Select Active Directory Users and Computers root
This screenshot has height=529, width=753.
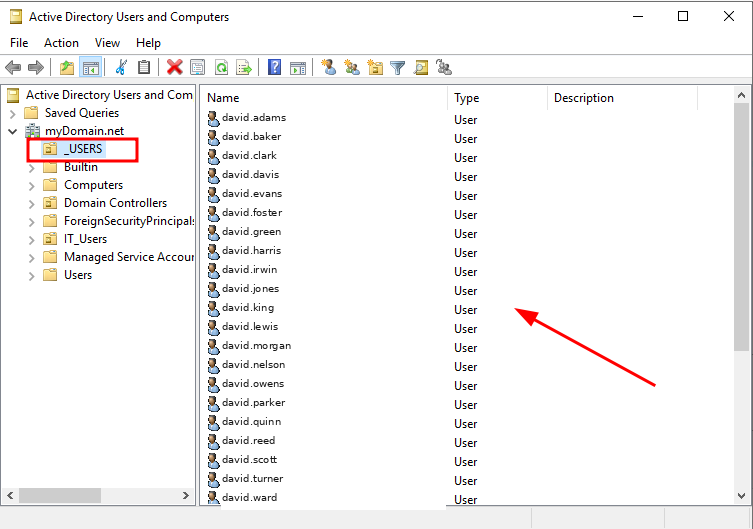pos(109,95)
